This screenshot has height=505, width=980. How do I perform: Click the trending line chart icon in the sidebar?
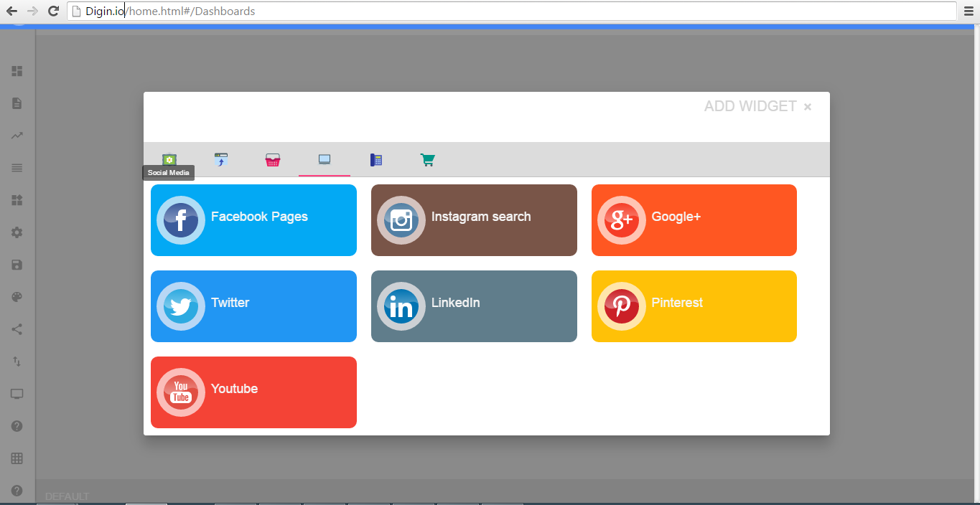[17, 136]
